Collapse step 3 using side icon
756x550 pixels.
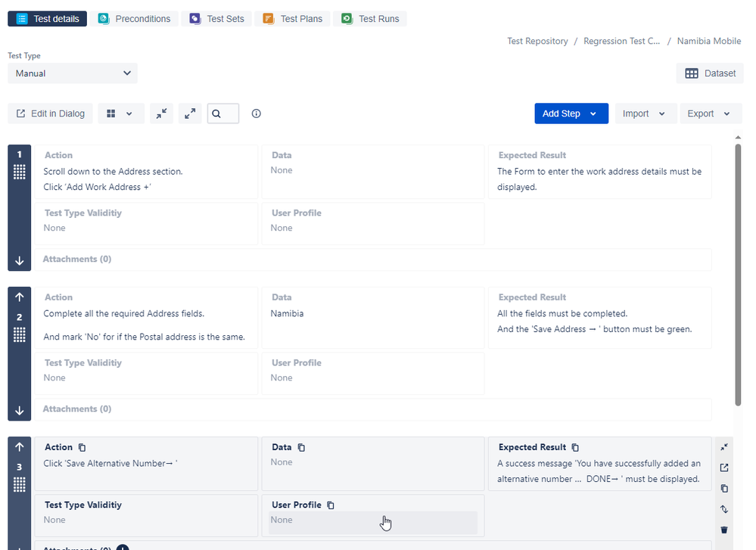pos(724,447)
